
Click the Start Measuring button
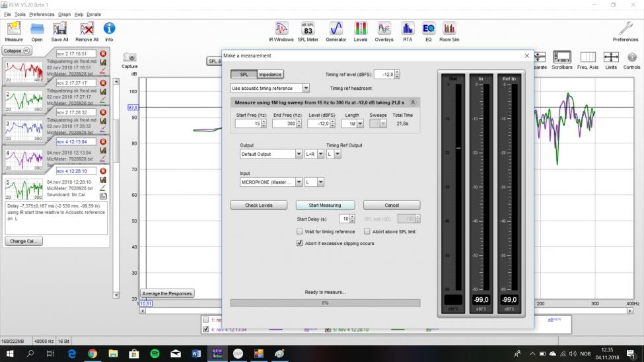click(324, 205)
